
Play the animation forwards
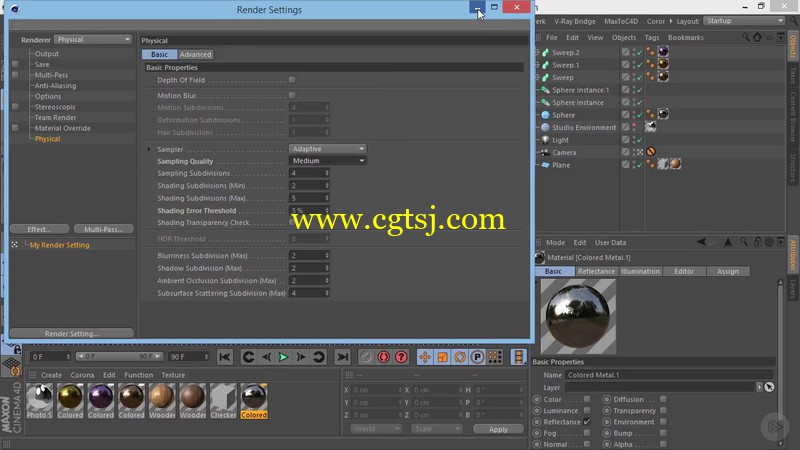(x=283, y=357)
